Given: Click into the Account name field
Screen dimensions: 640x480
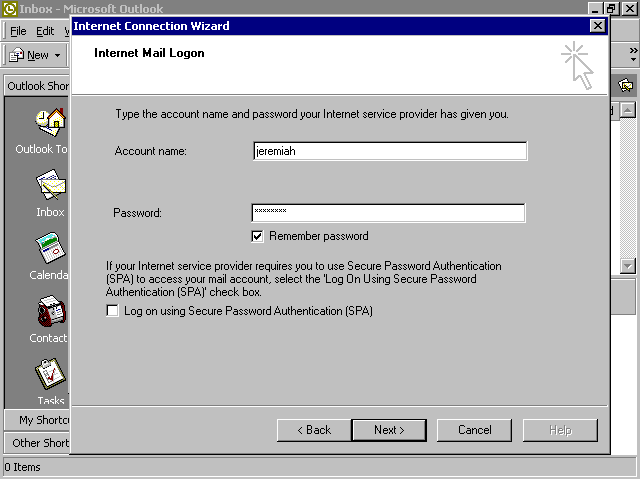Looking at the screenshot, I should click(390, 151).
